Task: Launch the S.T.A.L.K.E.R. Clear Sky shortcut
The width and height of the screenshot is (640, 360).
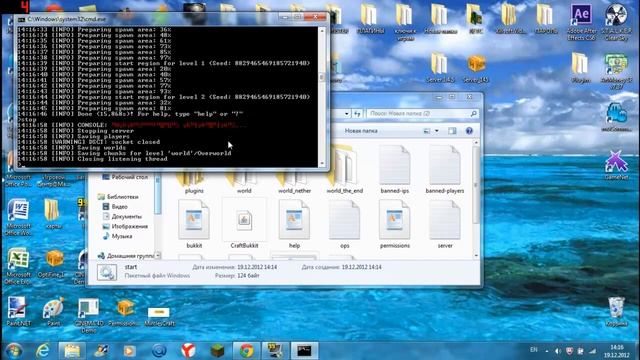Action: [x=616, y=22]
